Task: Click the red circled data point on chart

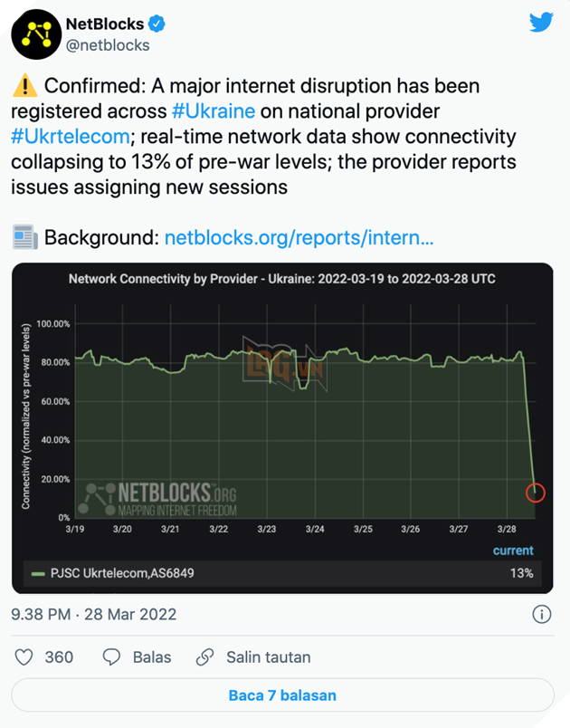Action: 535,493
